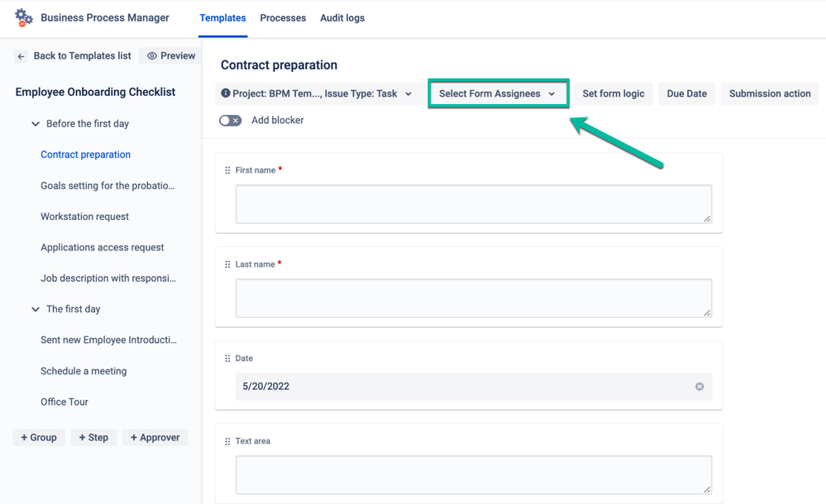826x504 pixels.
Task: Click into the First name text field
Action: click(x=473, y=204)
